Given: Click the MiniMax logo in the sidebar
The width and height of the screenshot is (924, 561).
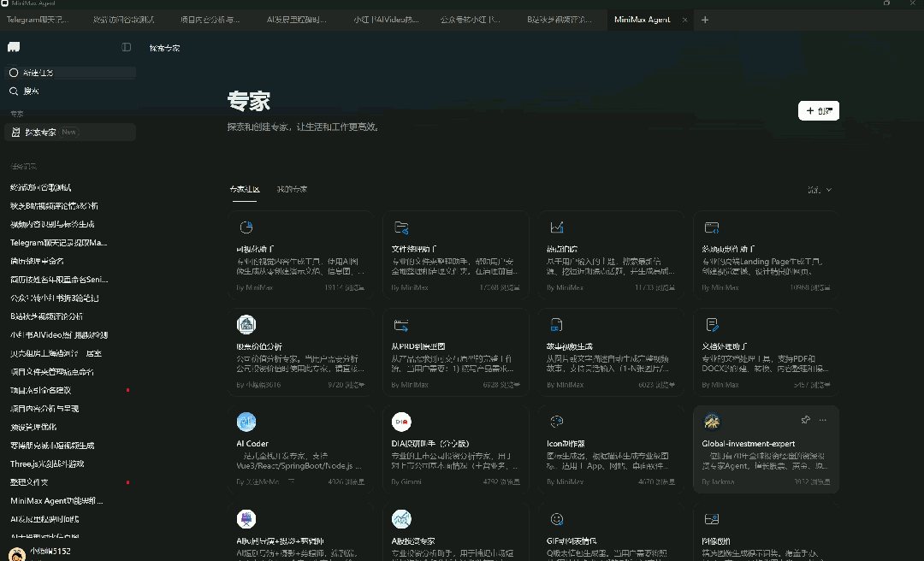Looking at the screenshot, I should point(14,47).
